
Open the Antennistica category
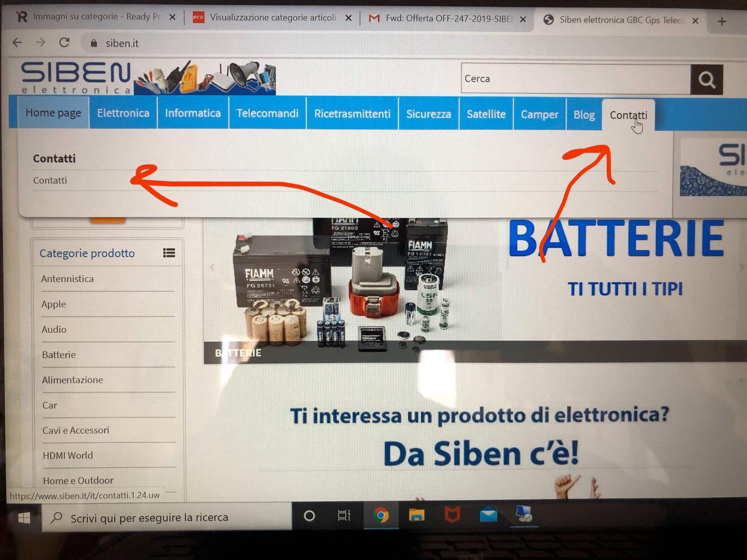(x=67, y=279)
